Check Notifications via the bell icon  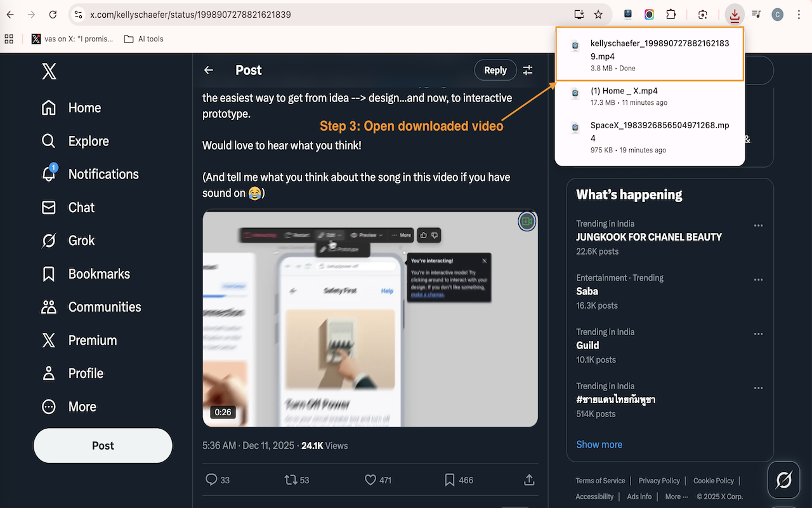103,174
